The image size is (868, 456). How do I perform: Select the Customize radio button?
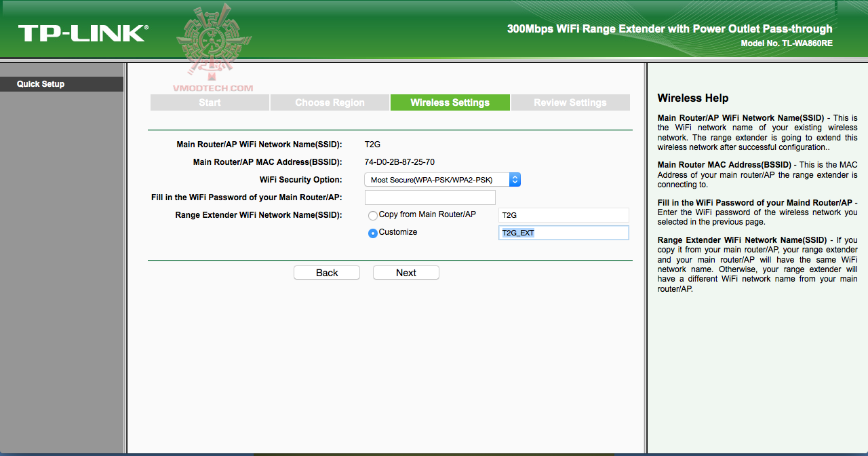tap(372, 233)
